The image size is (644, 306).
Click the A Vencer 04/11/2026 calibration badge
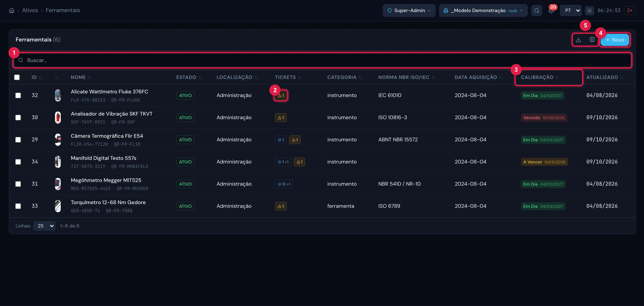544,162
